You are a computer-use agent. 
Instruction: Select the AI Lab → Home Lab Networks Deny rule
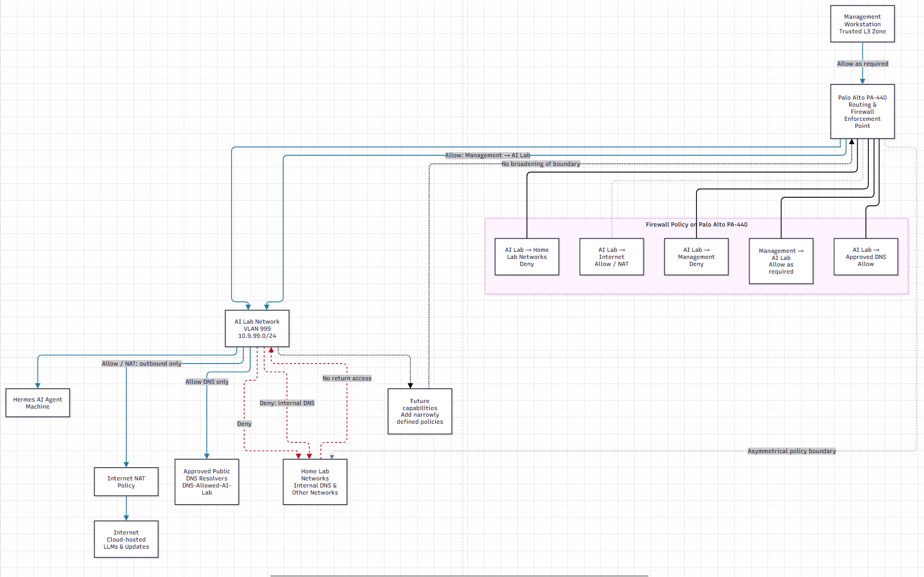coord(527,257)
